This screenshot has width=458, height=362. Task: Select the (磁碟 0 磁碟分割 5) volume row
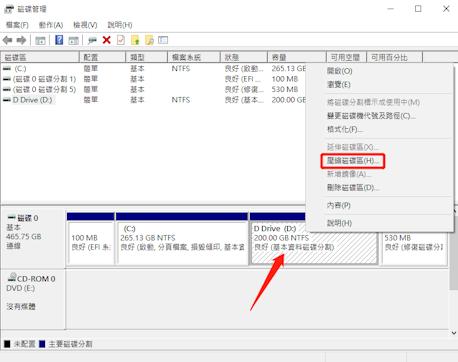153,89
